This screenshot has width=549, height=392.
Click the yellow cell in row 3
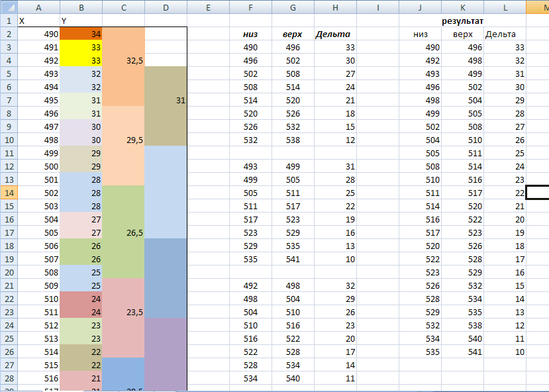pos(81,47)
